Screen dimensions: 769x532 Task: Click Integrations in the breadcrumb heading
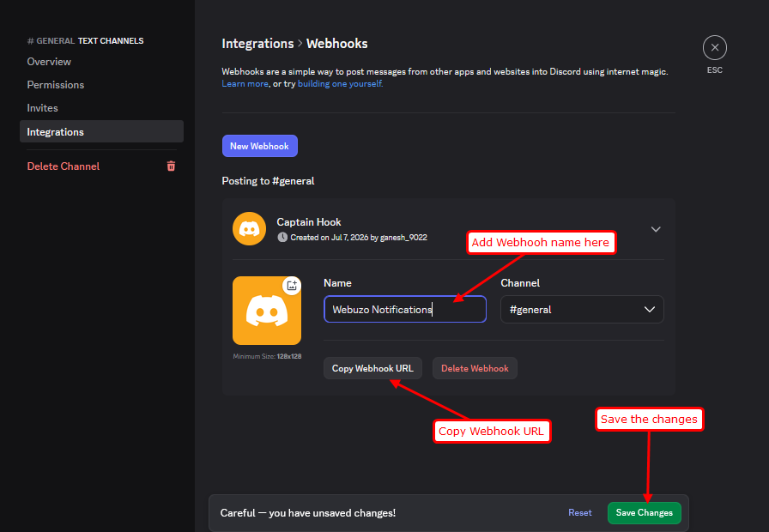(x=257, y=44)
